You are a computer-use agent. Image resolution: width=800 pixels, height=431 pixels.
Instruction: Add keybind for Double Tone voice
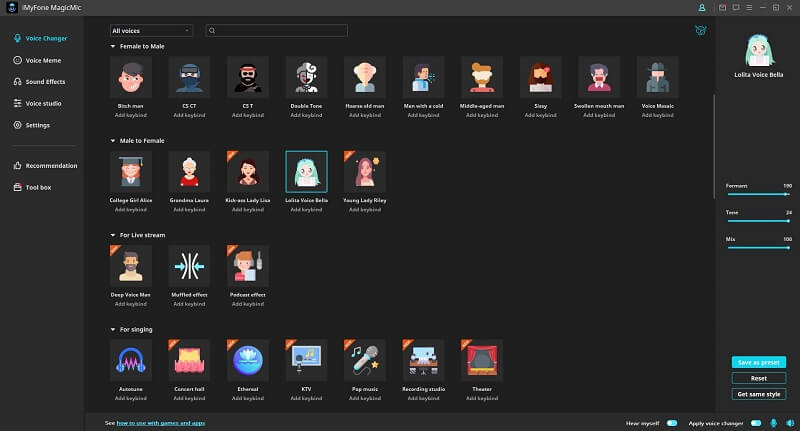306,115
